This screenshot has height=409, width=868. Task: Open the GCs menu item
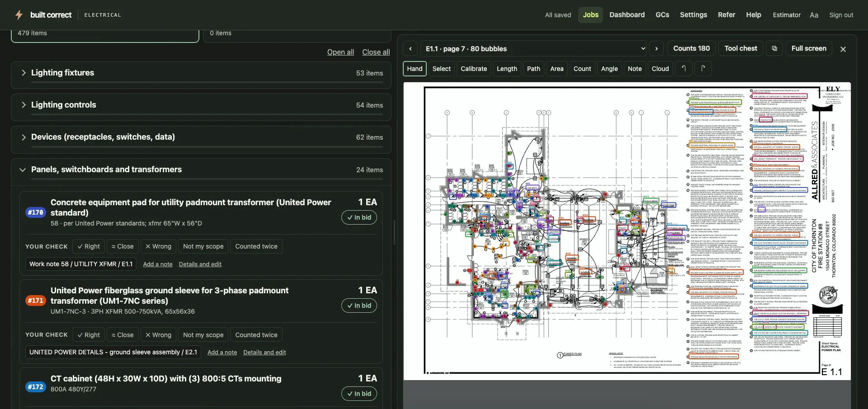[x=662, y=15]
